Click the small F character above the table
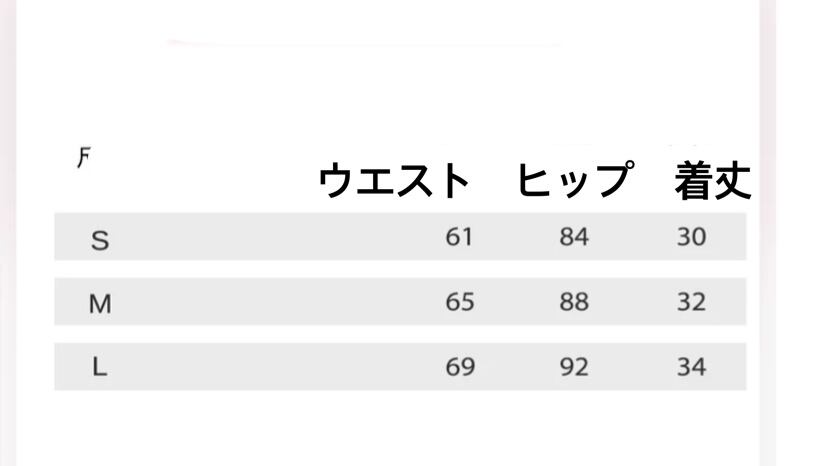The width and height of the screenshot is (828, 466). tap(82, 156)
